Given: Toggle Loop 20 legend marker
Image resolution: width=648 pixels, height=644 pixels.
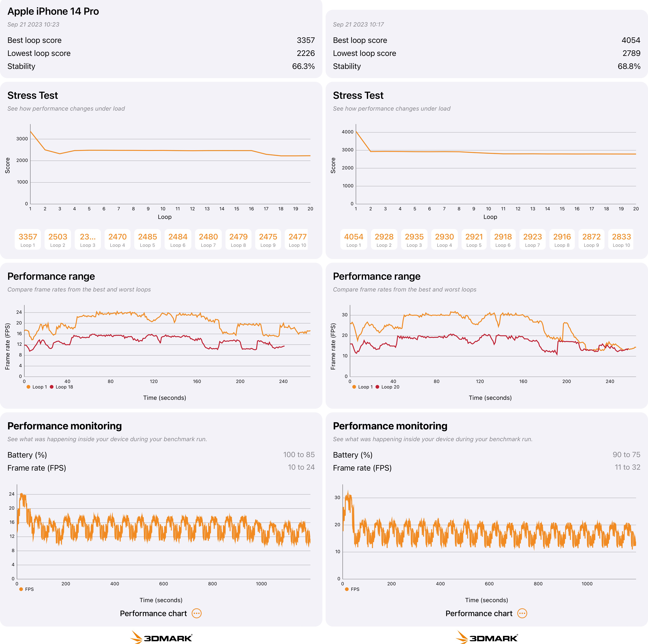Looking at the screenshot, I should [x=377, y=387].
